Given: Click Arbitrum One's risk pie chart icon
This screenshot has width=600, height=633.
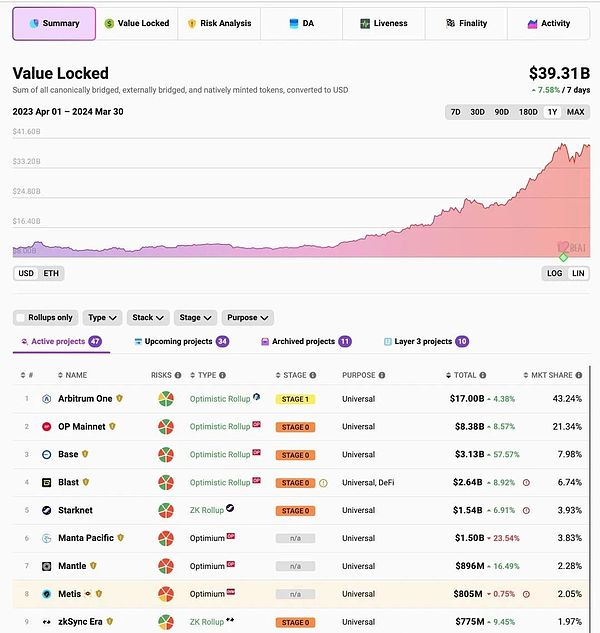Looking at the screenshot, I should pyautogui.click(x=166, y=399).
